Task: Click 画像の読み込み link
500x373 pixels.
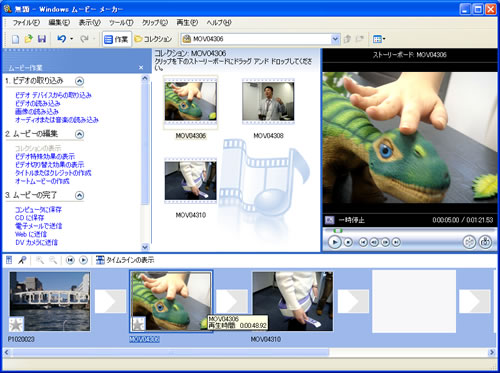Action: pyautogui.click(x=37, y=112)
